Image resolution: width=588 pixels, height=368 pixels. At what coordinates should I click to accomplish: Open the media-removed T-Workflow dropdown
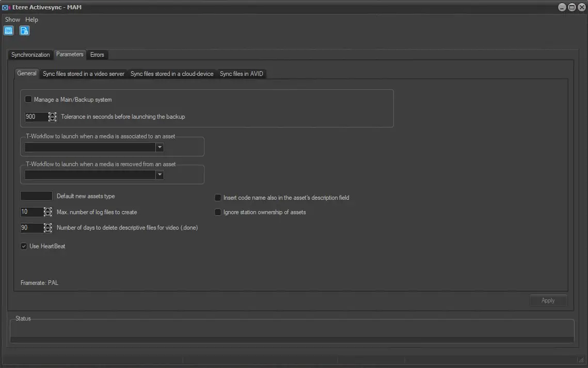coord(160,175)
